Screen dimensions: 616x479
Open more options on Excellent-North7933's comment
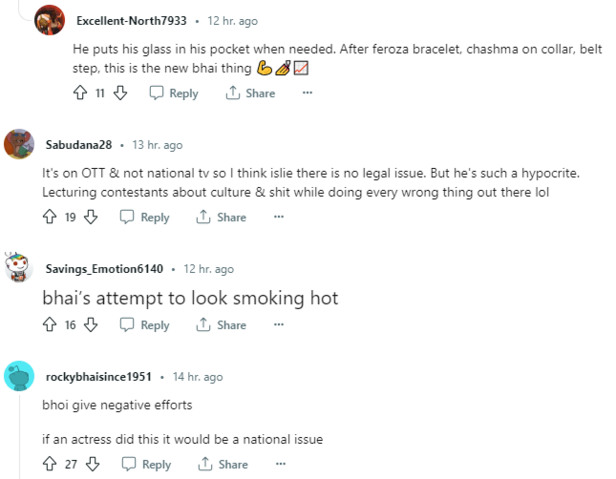point(307,93)
